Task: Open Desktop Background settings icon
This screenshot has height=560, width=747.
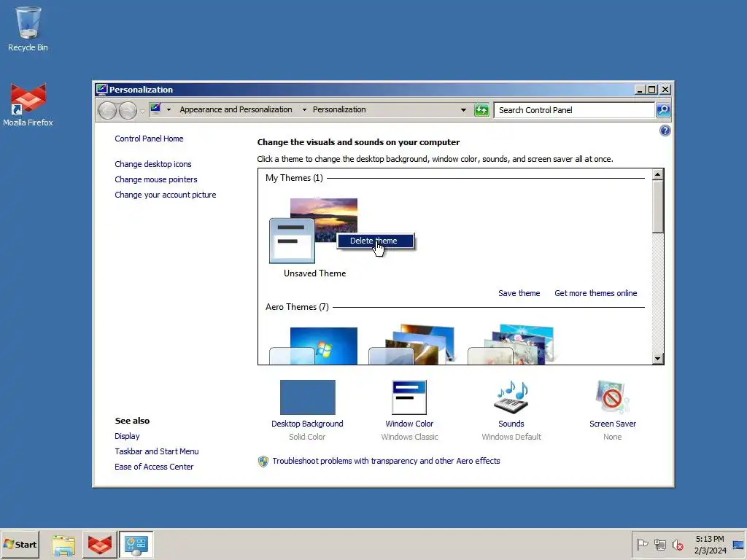Action: point(307,397)
